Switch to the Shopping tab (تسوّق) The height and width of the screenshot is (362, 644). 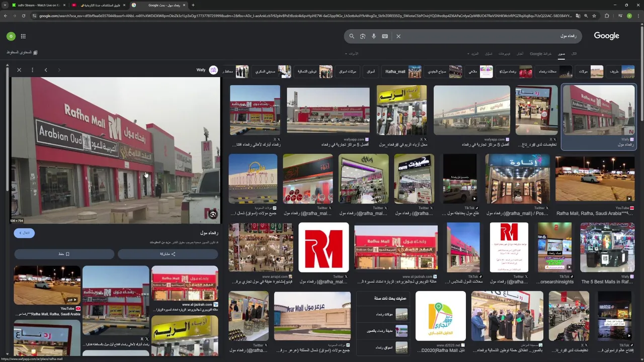489,54
